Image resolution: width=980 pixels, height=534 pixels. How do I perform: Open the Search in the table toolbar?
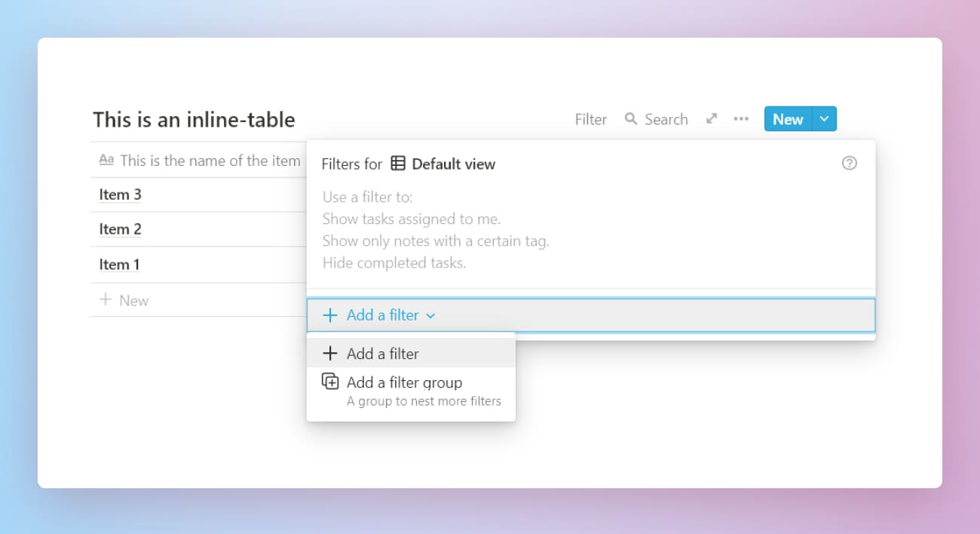tap(657, 118)
